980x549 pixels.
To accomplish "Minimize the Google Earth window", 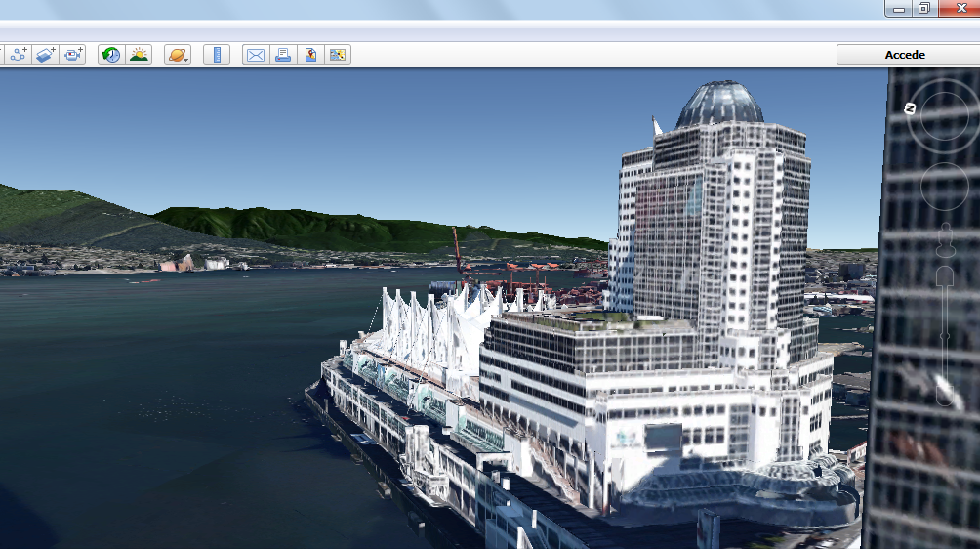I will (898, 8).
